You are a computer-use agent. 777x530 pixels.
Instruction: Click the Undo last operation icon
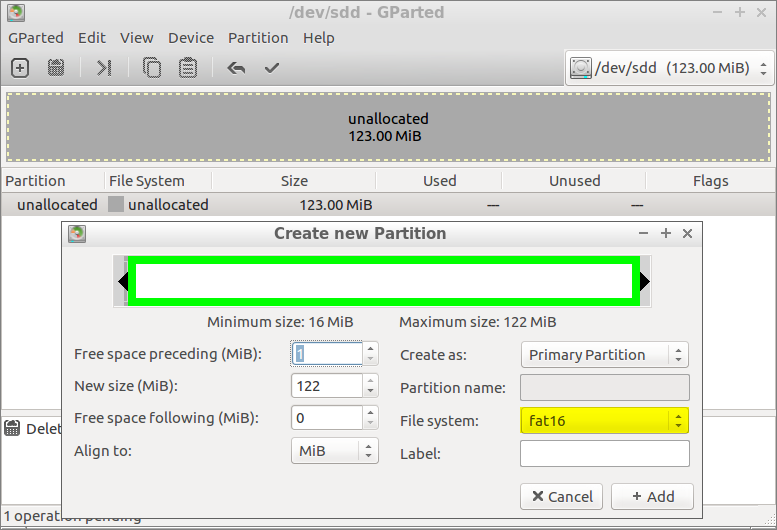(x=236, y=68)
